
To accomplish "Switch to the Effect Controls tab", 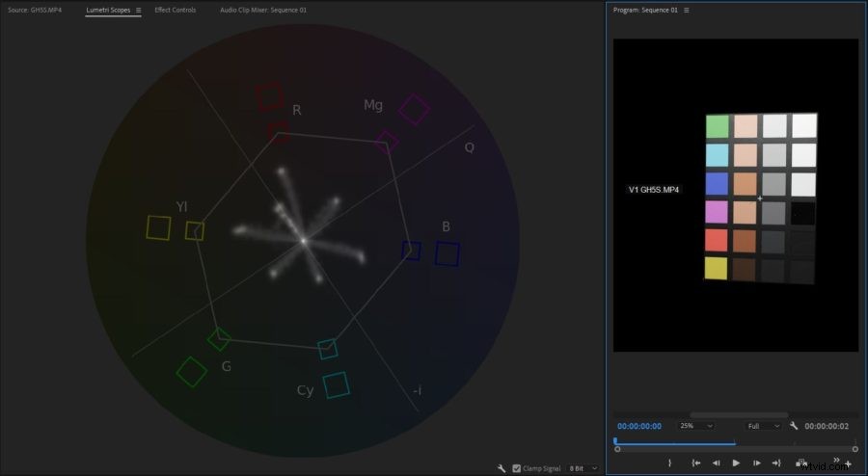I will [x=175, y=10].
